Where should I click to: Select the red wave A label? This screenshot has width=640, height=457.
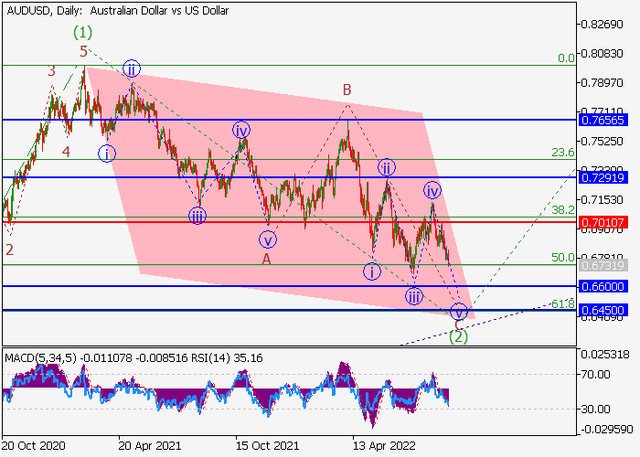(267, 259)
